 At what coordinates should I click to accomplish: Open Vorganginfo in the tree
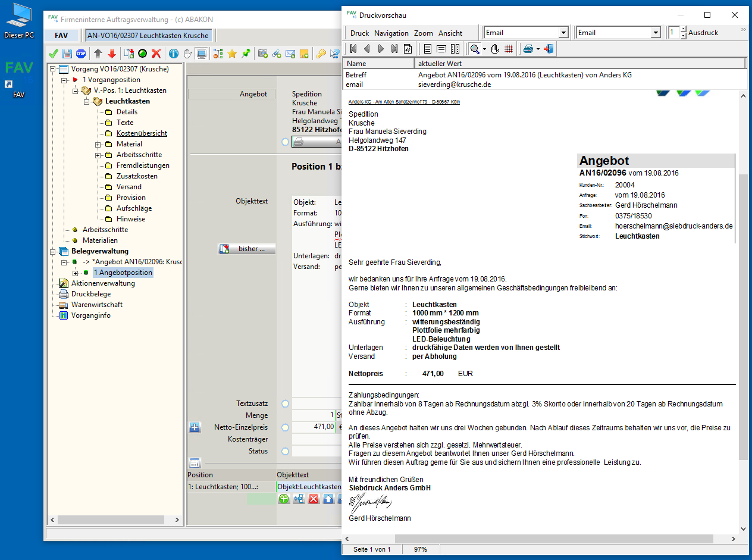click(91, 315)
